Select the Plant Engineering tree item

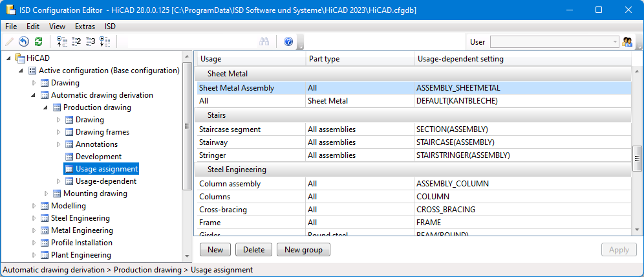pyautogui.click(x=81, y=255)
